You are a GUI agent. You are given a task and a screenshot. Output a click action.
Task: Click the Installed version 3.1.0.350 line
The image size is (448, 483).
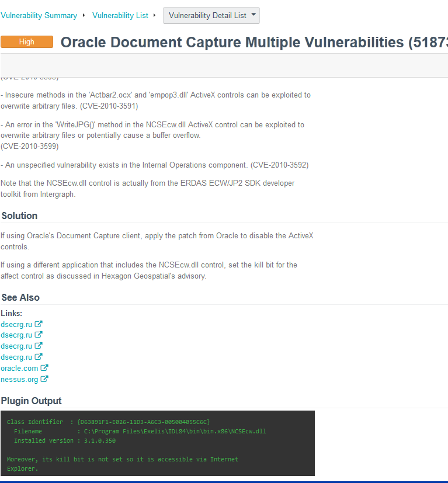[x=65, y=441]
